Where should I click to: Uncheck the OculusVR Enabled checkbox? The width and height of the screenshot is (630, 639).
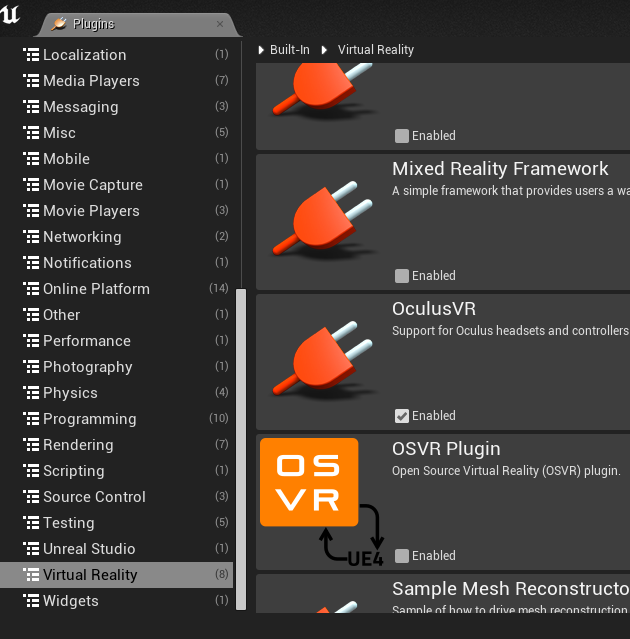click(x=402, y=416)
